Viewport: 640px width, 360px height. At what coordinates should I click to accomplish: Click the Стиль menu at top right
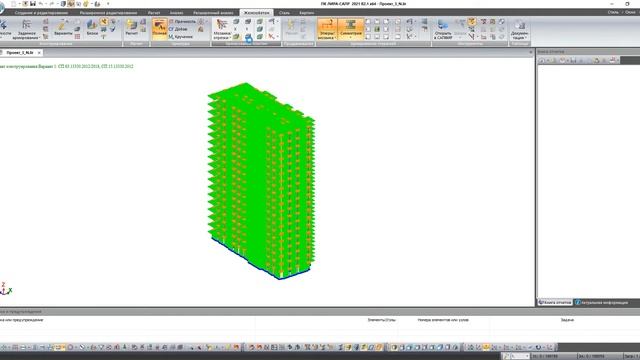[x=613, y=12]
